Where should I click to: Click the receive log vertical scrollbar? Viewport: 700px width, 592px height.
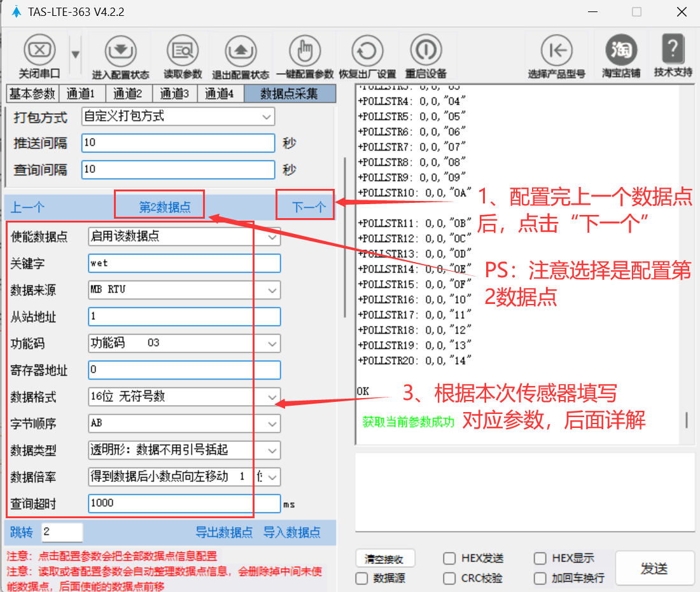(686, 420)
